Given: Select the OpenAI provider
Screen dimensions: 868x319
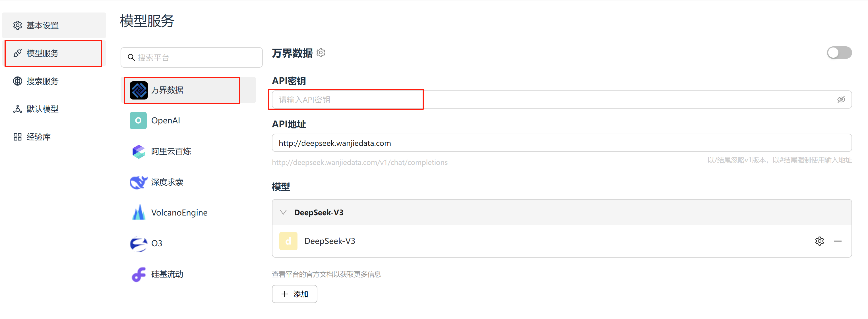Looking at the screenshot, I should [188, 121].
